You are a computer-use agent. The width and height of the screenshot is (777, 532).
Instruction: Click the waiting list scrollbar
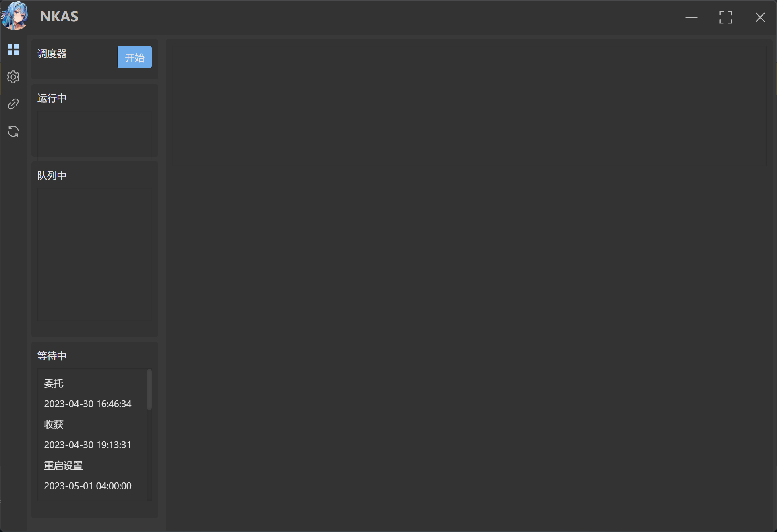[149, 389]
